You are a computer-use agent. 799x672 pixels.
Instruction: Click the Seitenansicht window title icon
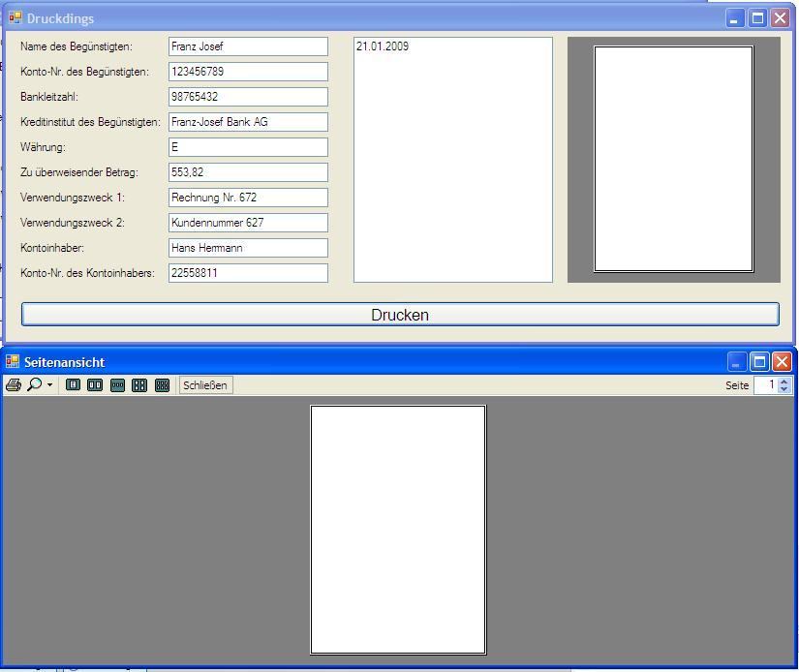click(13, 362)
